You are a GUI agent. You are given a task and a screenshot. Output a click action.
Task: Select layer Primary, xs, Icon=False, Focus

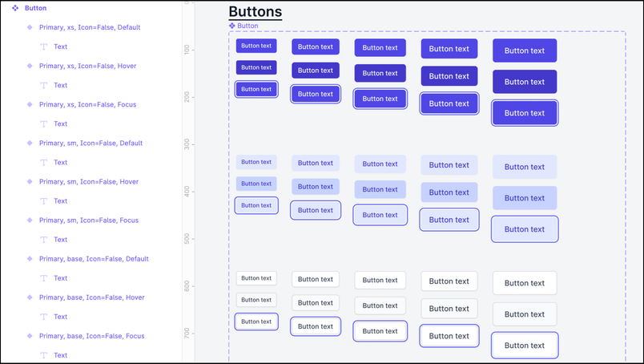(x=87, y=104)
